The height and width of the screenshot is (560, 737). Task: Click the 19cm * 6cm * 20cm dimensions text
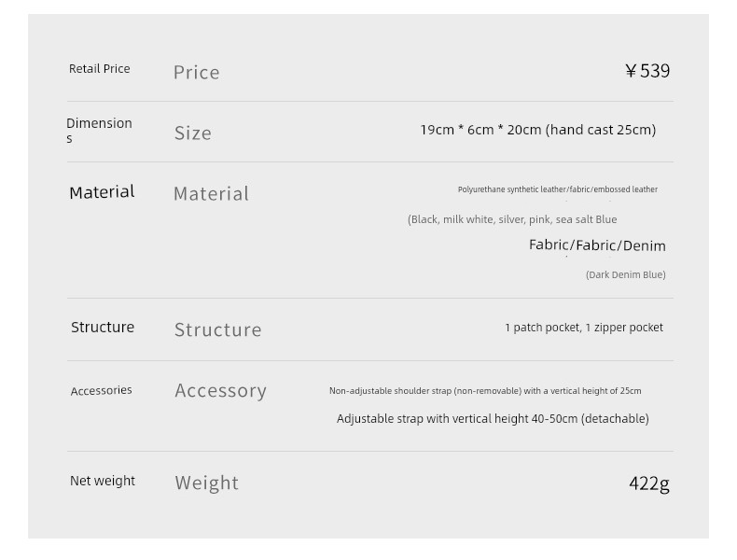(537, 130)
